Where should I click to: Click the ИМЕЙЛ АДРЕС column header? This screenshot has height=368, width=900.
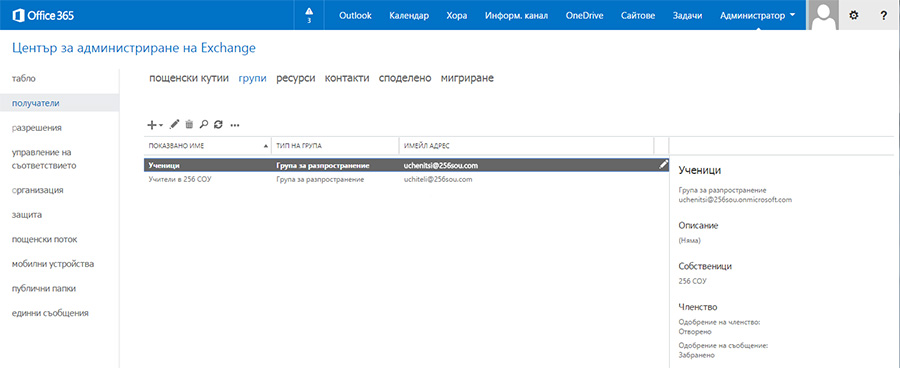click(x=526, y=146)
